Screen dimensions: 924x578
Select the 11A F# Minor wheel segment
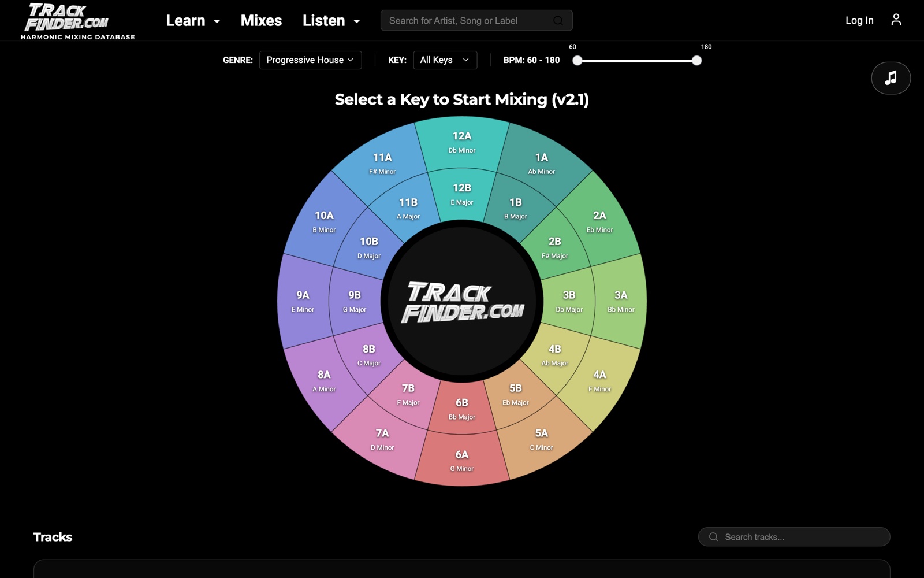[382, 164]
